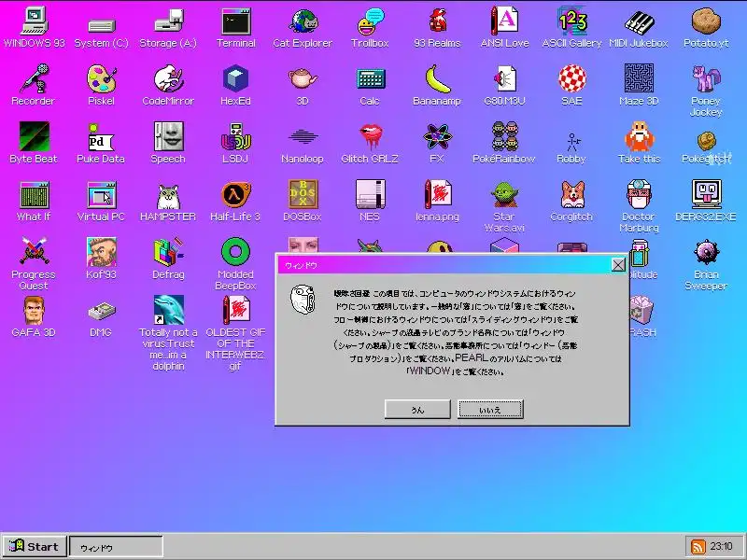
Task: Open the Take this icon
Action: 639,136
